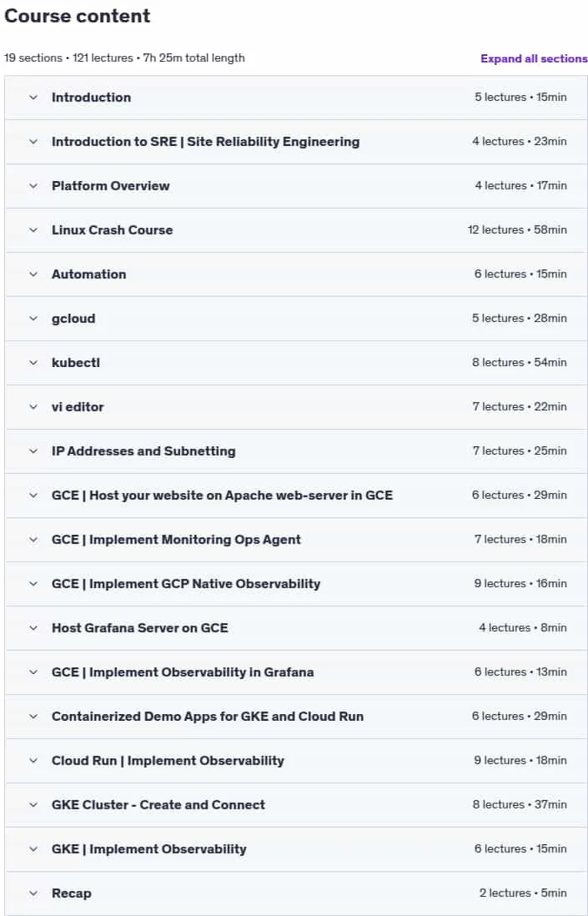The height and width of the screenshot is (916, 588).
Task: Click chevron beside Introduction to SRE section
Action: pos(33,142)
